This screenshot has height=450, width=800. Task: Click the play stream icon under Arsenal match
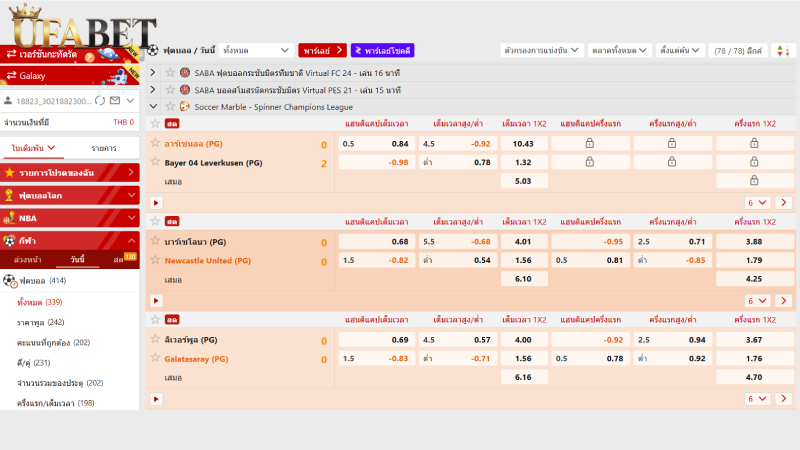pyautogui.click(x=156, y=203)
